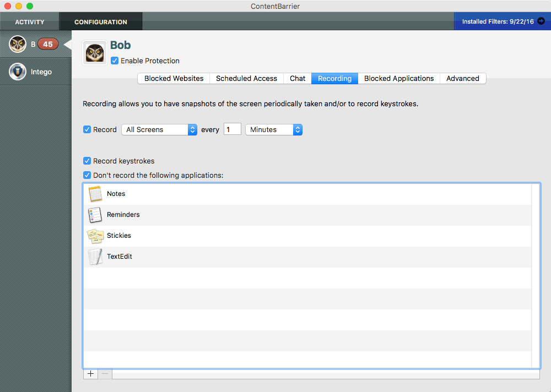Open the Advanced tab
This screenshot has width=551, height=392.
pos(463,78)
